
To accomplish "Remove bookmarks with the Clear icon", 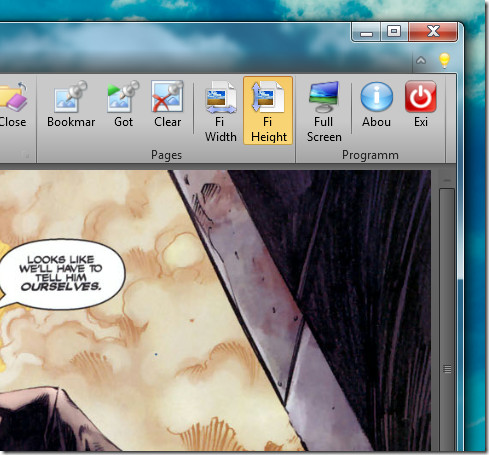I will tap(167, 104).
